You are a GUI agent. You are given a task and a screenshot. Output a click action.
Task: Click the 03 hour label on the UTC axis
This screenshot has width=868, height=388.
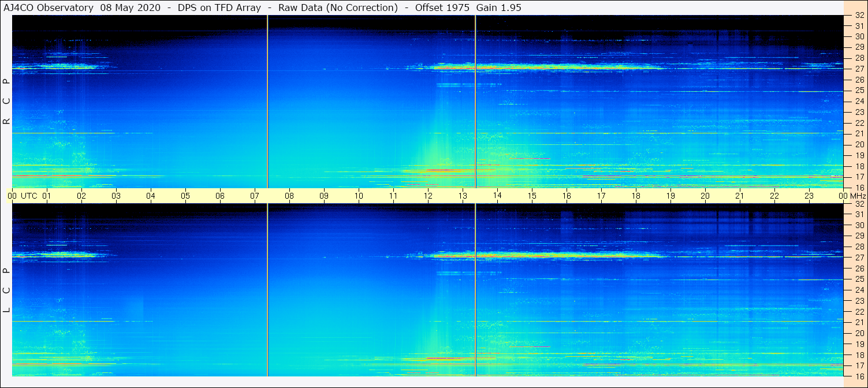(116, 196)
